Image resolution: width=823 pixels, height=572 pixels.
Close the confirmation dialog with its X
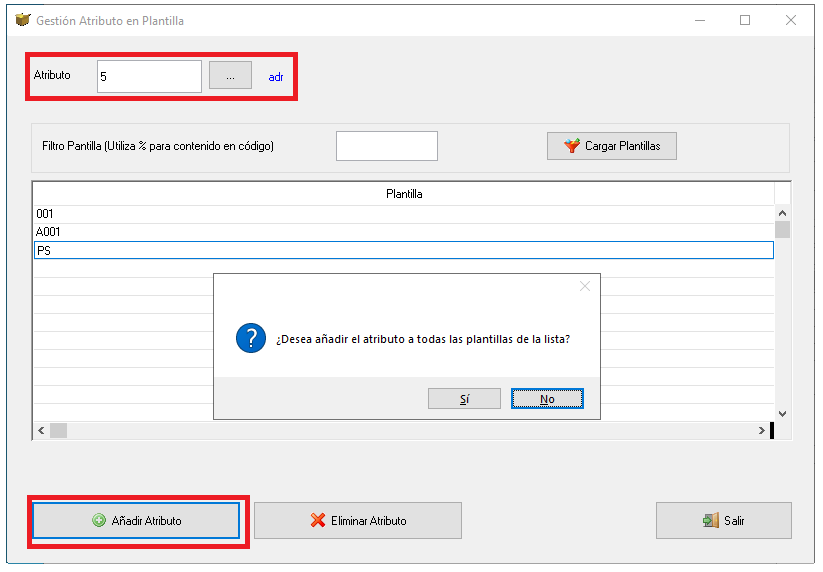(x=585, y=286)
